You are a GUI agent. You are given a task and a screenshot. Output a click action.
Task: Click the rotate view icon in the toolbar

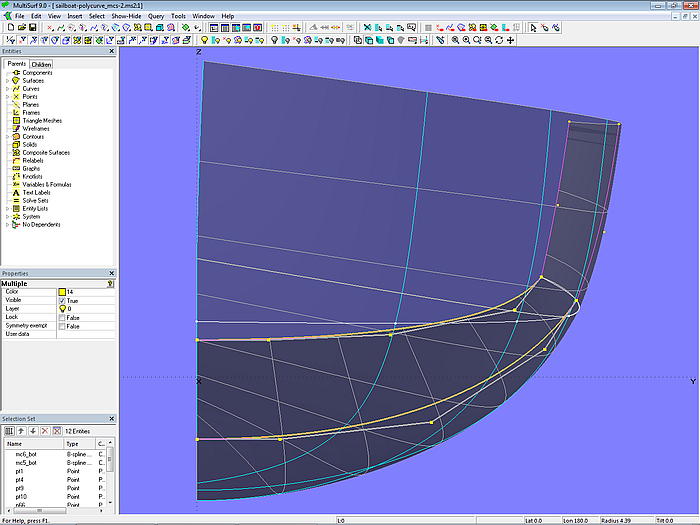(x=500, y=40)
